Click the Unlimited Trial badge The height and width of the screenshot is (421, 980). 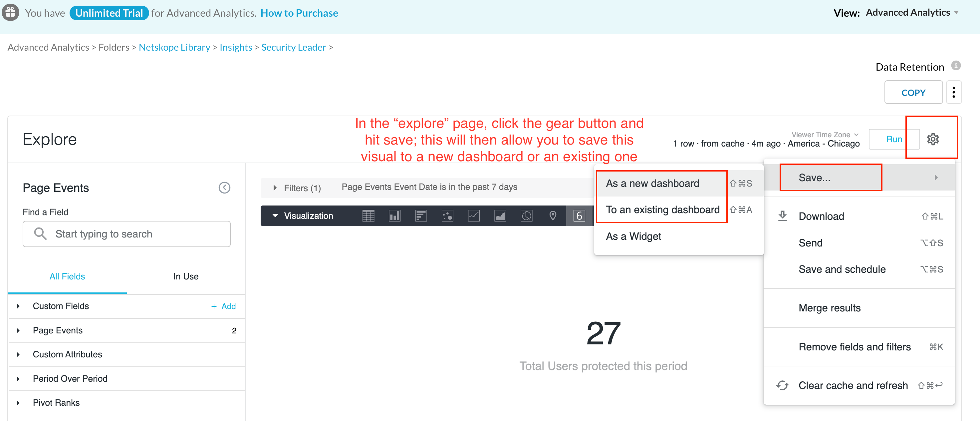pyautogui.click(x=109, y=13)
